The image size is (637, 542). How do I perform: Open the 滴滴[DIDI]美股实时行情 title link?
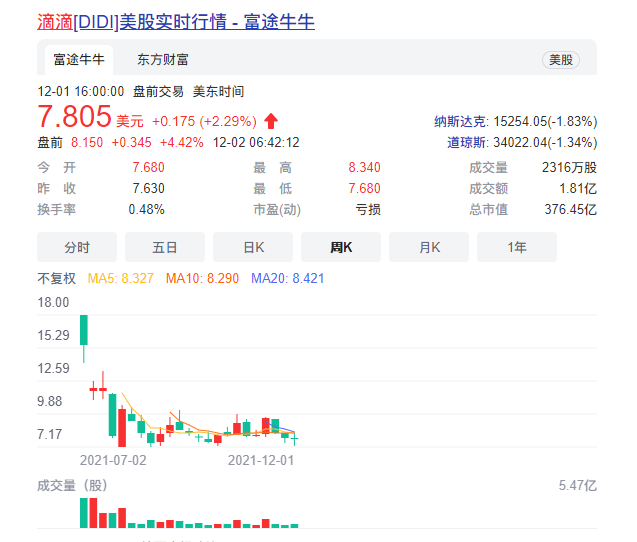click(176, 22)
